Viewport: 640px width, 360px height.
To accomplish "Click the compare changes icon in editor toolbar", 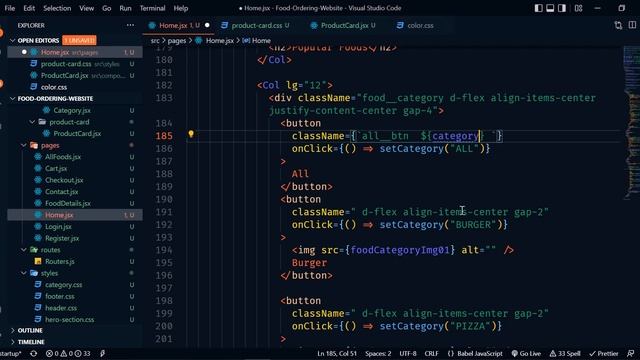I will pos(618,25).
